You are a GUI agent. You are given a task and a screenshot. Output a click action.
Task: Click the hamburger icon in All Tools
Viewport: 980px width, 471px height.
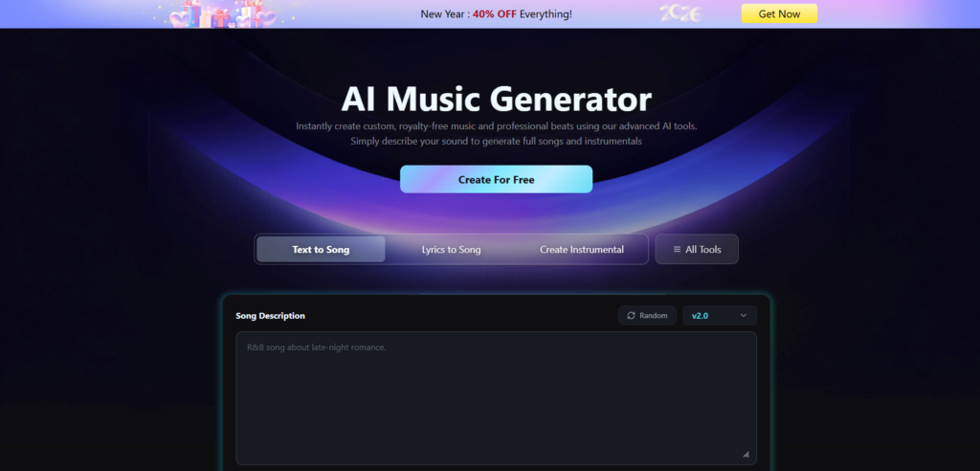tap(677, 250)
